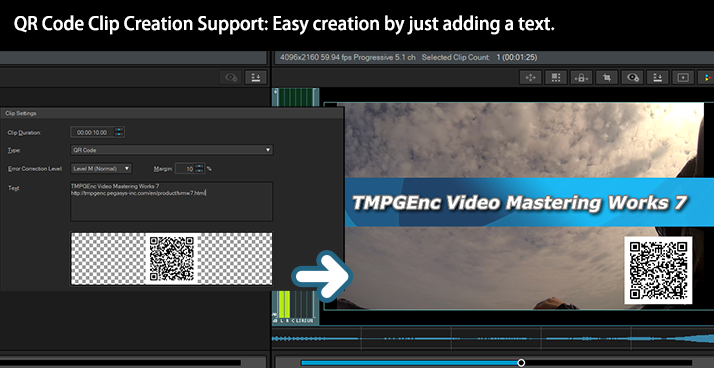Click the audio waveform timeline strip

click(x=493, y=338)
